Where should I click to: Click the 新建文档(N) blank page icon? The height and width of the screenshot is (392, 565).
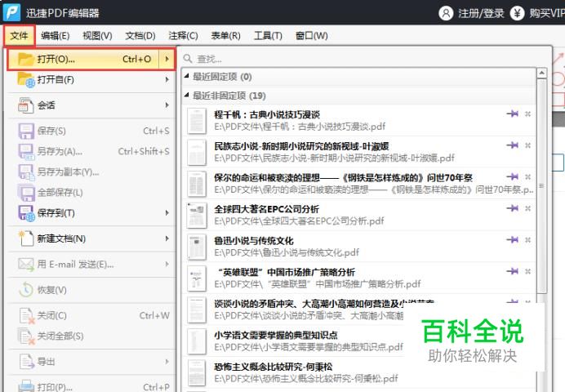[x=26, y=238]
